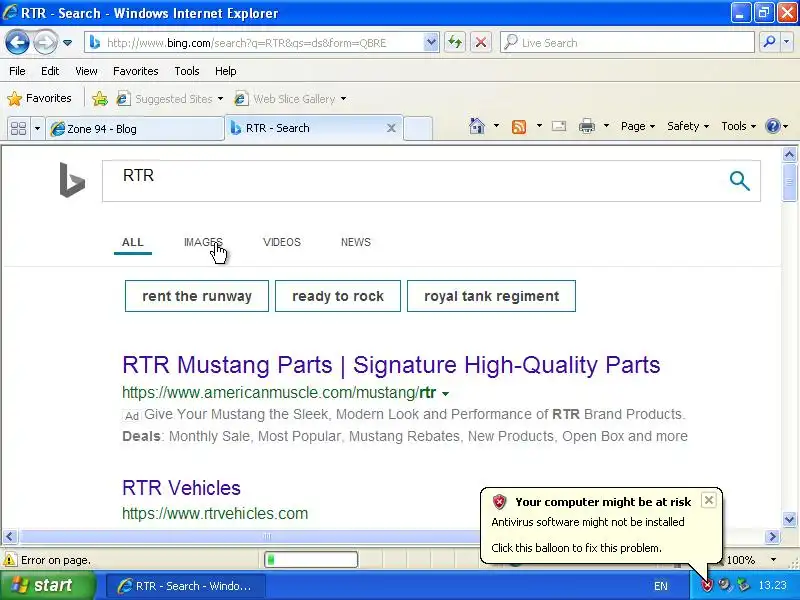The width and height of the screenshot is (800, 600).
Task: Click the Read Mail envelope icon
Action: [x=559, y=126]
